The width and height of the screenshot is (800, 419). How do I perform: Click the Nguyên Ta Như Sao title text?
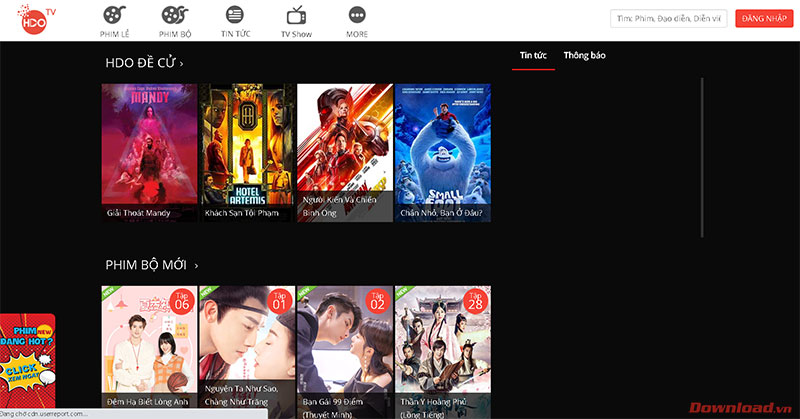(241, 395)
